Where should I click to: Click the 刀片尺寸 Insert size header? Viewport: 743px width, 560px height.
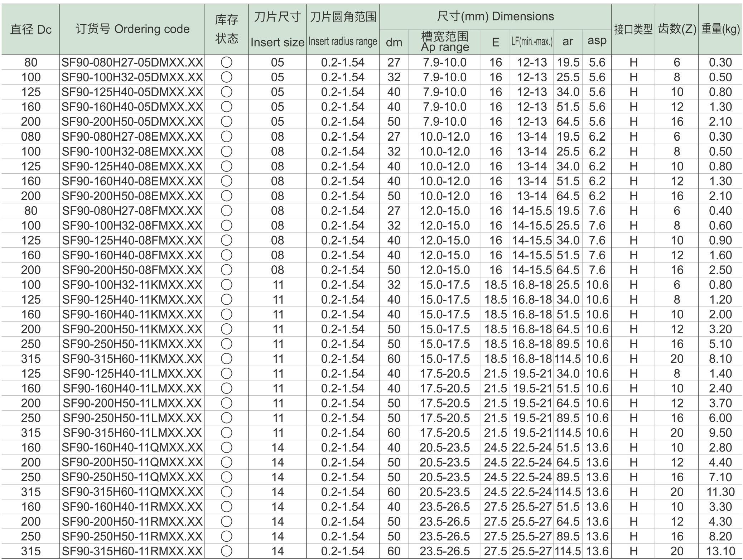[277, 29]
